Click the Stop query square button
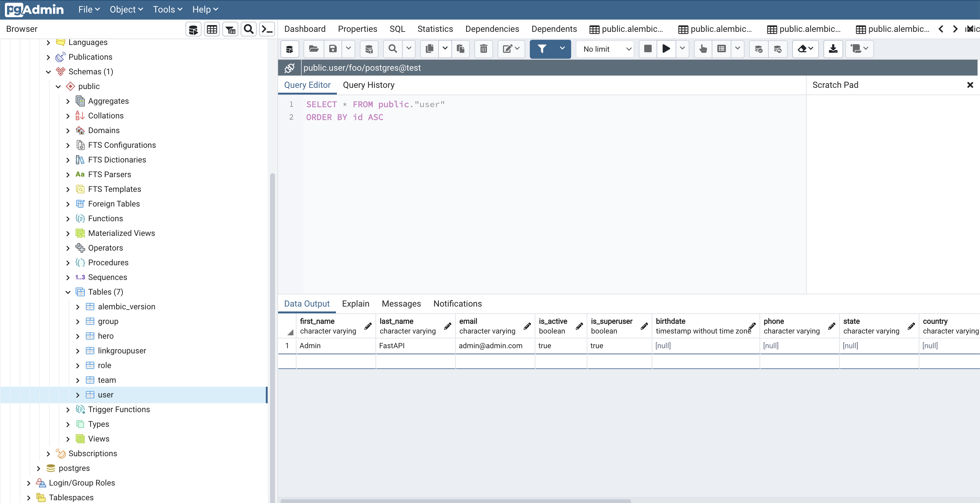This screenshot has width=980, height=503. tap(647, 49)
